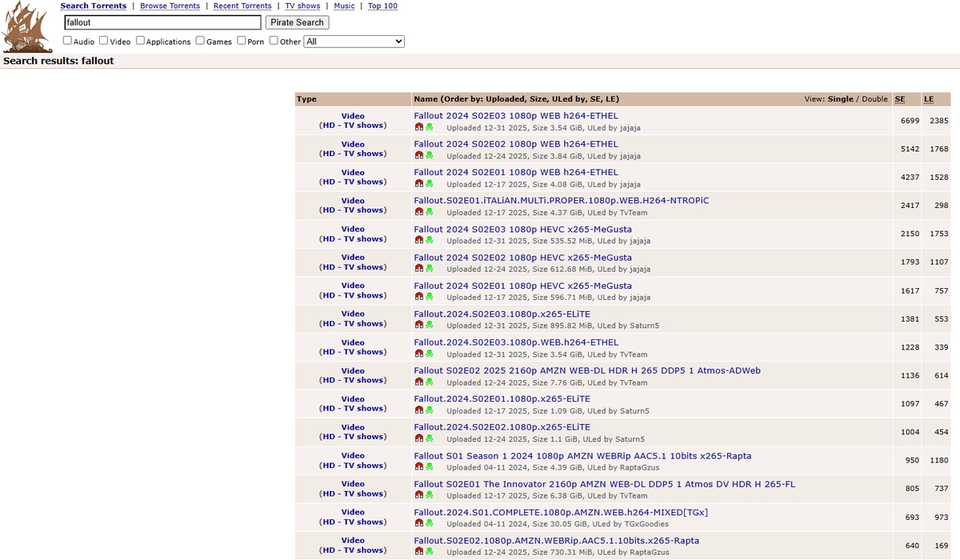Sort by LE column header
Viewport: 960px width, 560px height.
point(929,99)
